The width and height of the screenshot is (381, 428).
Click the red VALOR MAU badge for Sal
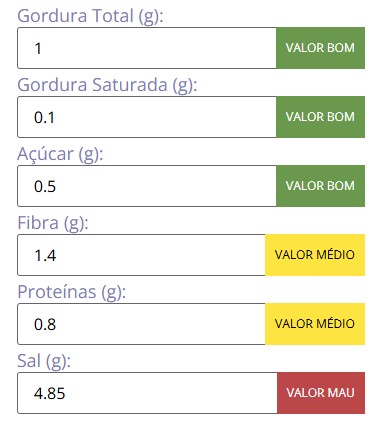(321, 393)
